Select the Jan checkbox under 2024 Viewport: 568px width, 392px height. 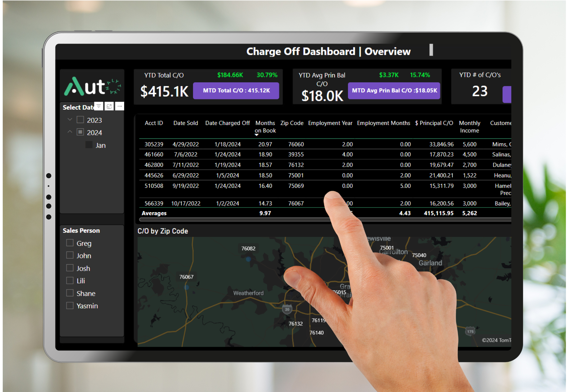89,145
